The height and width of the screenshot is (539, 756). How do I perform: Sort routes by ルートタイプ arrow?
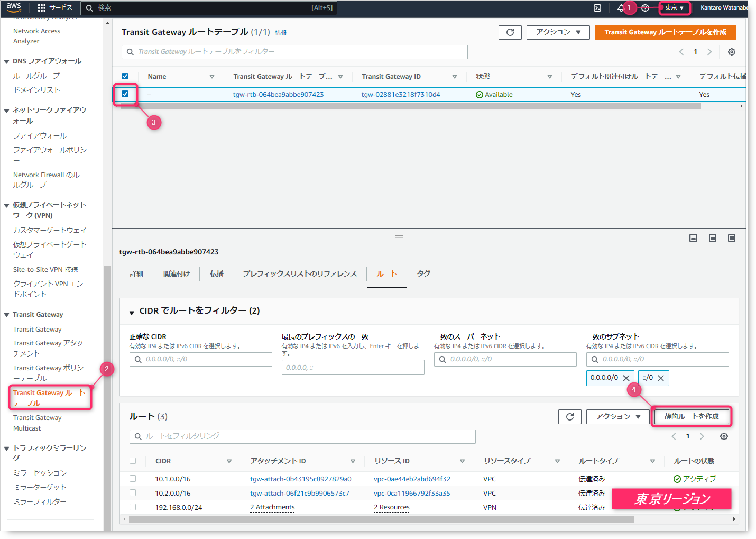[x=652, y=461]
